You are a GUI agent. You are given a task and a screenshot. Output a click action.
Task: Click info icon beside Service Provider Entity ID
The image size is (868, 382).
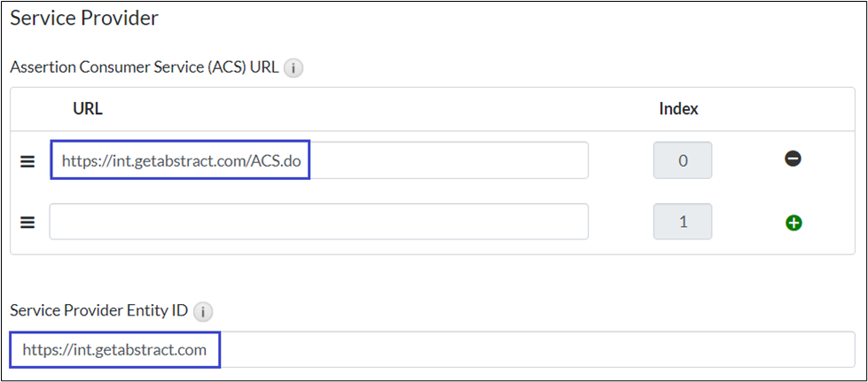click(x=204, y=312)
